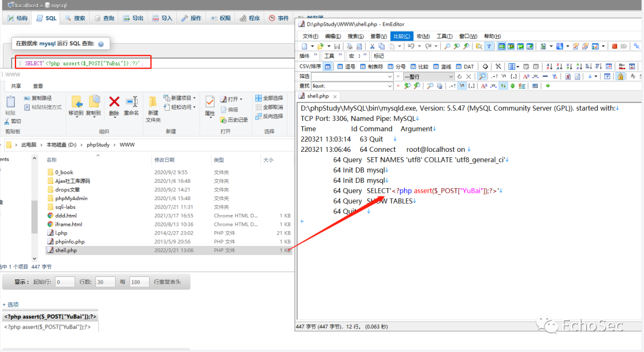Click the 起始行 input field
The image size is (644, 352).
(x=65, y=282)
